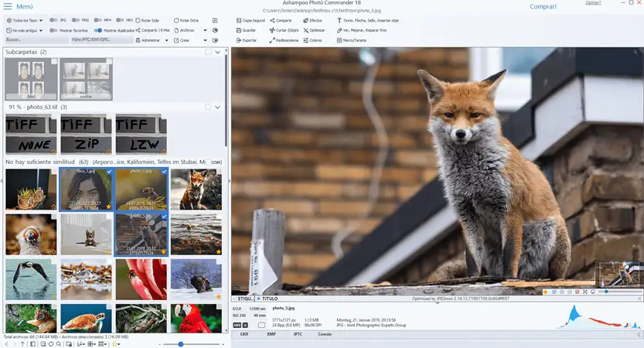644x348 pixels.
Task: Open the similar subfolder thumbnail
Action: click(x=87, y=79)
